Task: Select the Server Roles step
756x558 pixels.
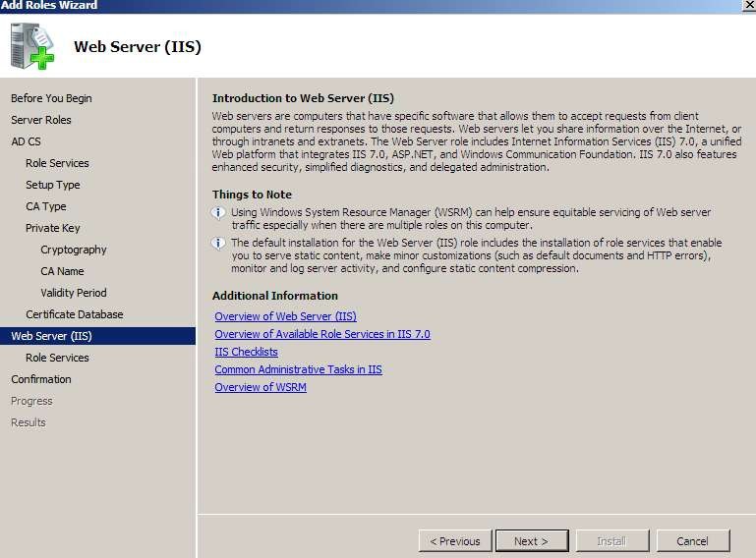Action: click(41, 120)
